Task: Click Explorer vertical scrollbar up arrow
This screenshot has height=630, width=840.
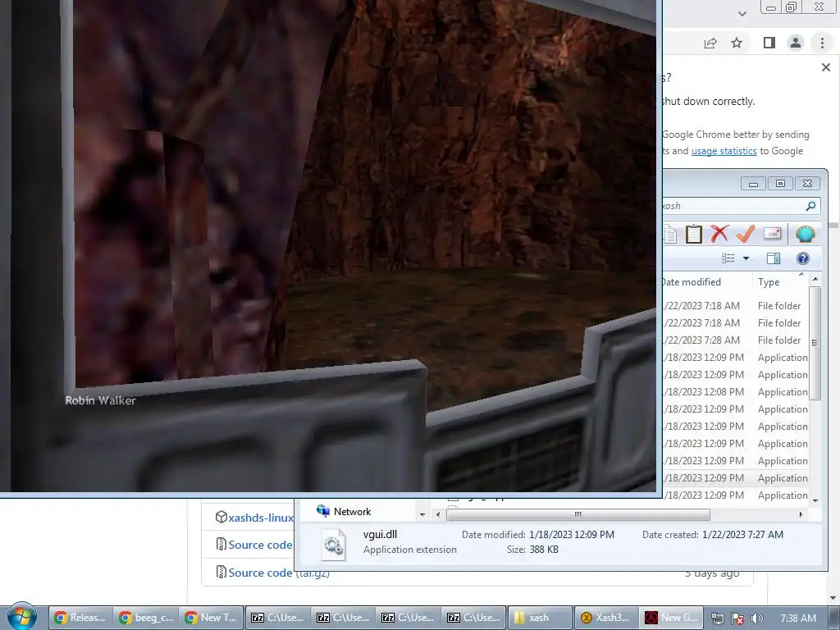Action: 815,279
